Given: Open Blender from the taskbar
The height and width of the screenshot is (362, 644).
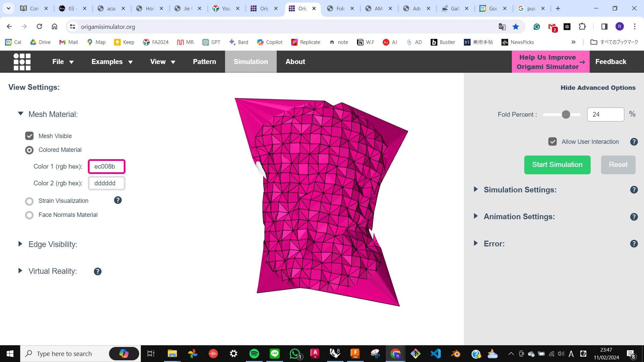Looking at the screenshot, I should click(x=455, y=354).
